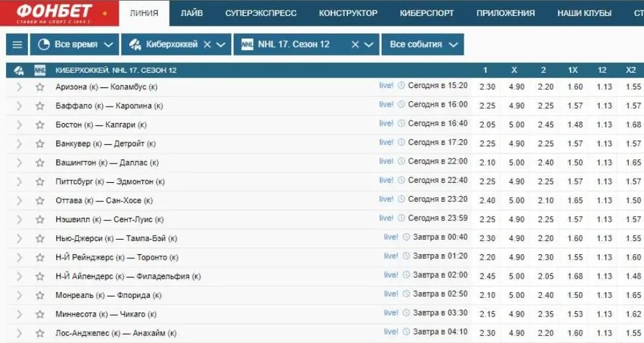Screen dimensions: 644x343
Task: Favorite the Питтсбург — Эдмонтон match star
Action: (40, 181)
